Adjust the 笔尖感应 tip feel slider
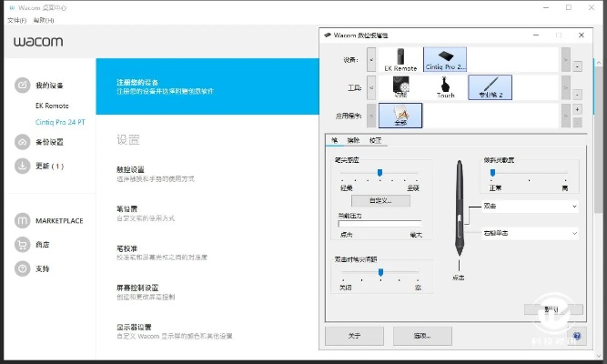The height and width of the screenshot is (364, 607). pyautogui.click(x=379, y=173)
